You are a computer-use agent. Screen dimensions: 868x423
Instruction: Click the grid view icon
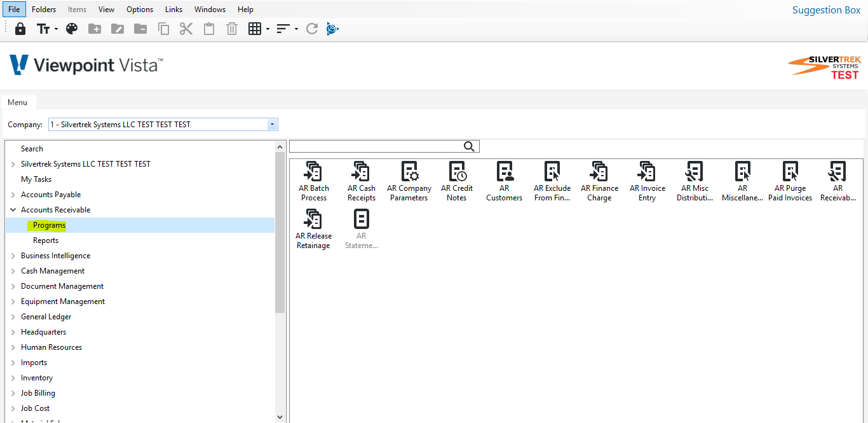click(x=255, y=29)
